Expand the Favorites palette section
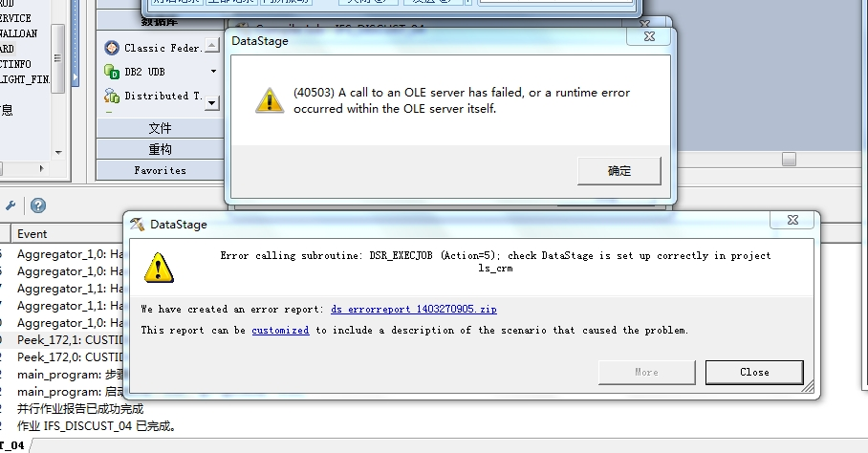Screen dimensions: 868x453 [x=160, y=170]
